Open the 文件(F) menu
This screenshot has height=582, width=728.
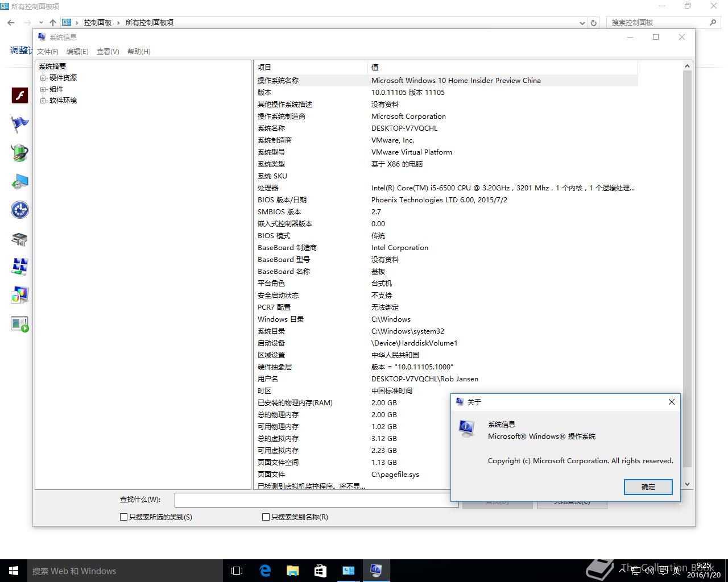[48, 51]
